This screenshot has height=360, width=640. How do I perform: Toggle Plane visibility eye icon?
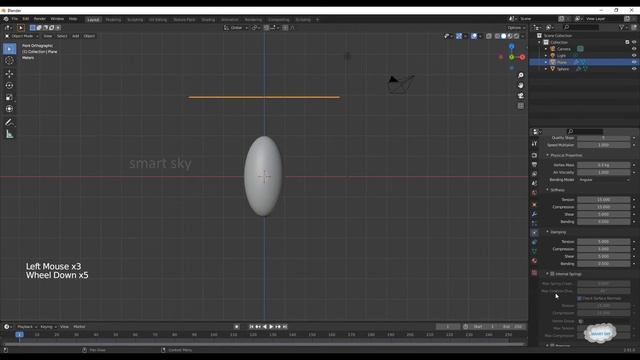tap(634, 62)
